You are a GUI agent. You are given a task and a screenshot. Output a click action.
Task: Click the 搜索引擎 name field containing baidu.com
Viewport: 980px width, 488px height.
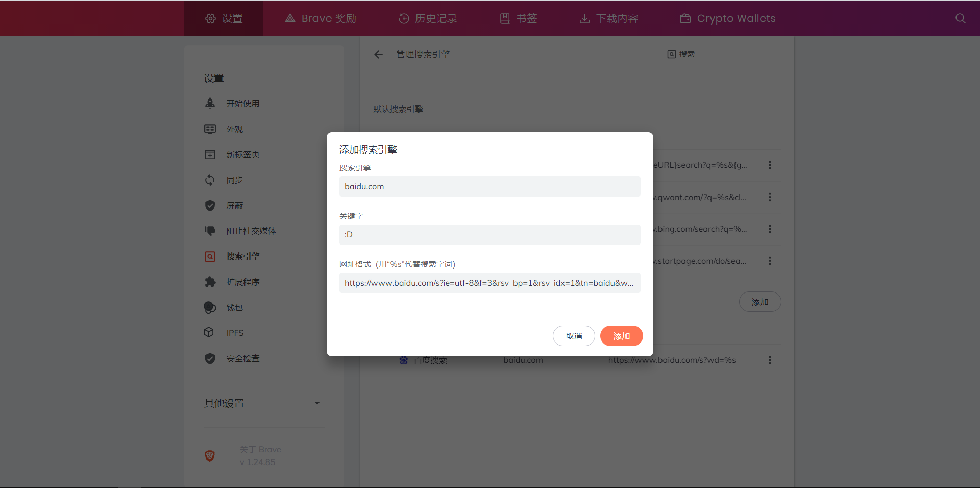[x=489, y=186]
